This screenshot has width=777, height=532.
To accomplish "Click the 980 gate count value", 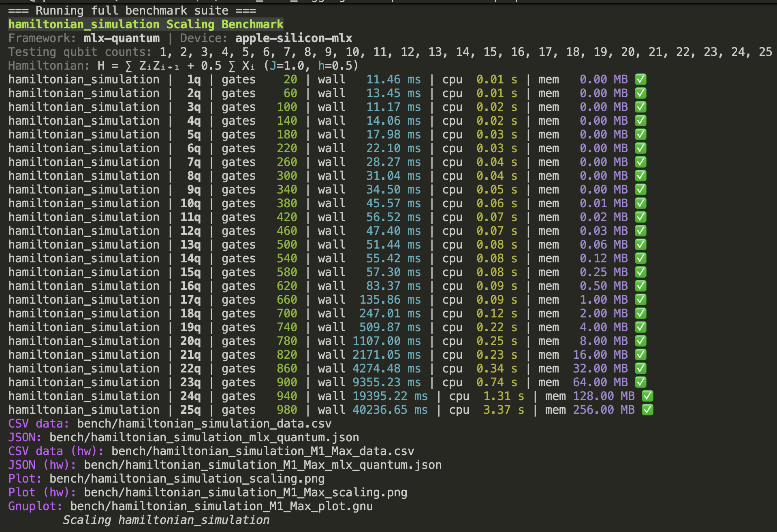I will pyautogui.click(x=287, y=410).
